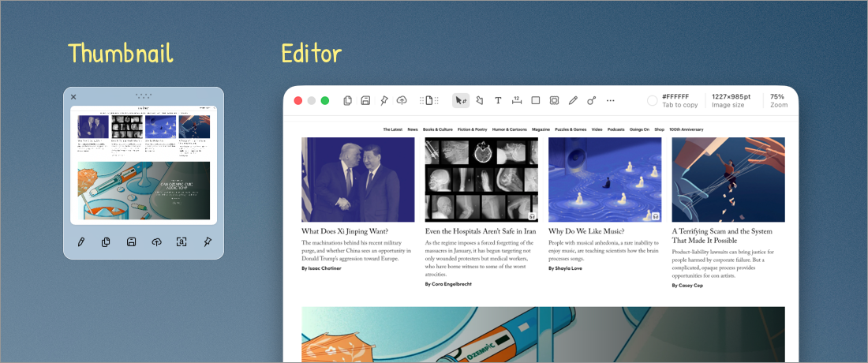Open Humor & Cartoons in the site navigation
Image resolution: width=868 pixels, height=363 pixels.
509,129
